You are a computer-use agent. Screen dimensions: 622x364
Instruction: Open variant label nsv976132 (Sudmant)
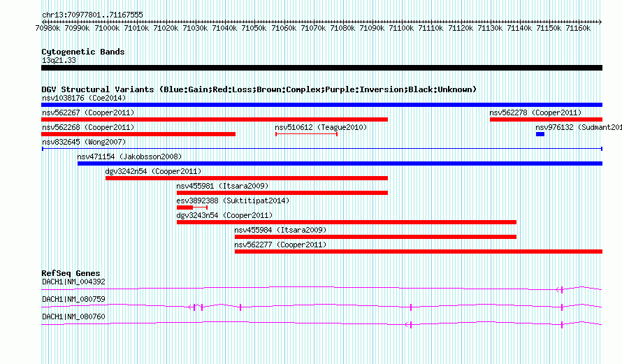tap(579, 127)
